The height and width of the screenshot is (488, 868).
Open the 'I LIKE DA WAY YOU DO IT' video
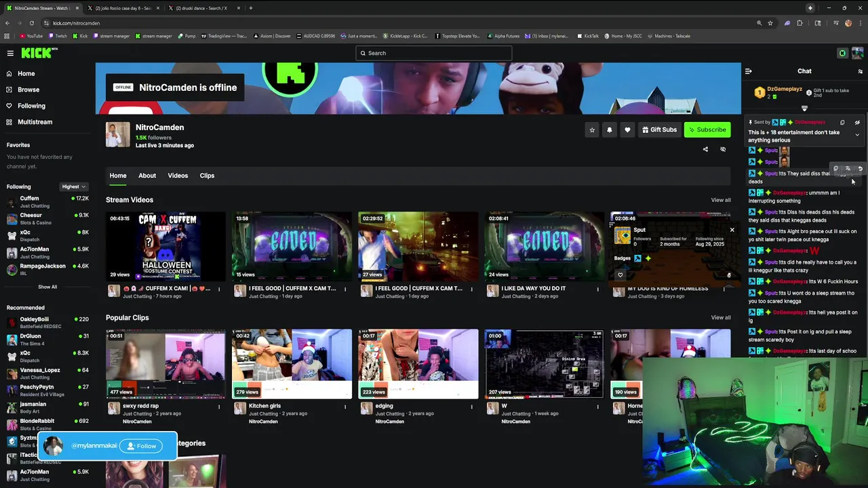pyautogui.click(x=544, y=246)
